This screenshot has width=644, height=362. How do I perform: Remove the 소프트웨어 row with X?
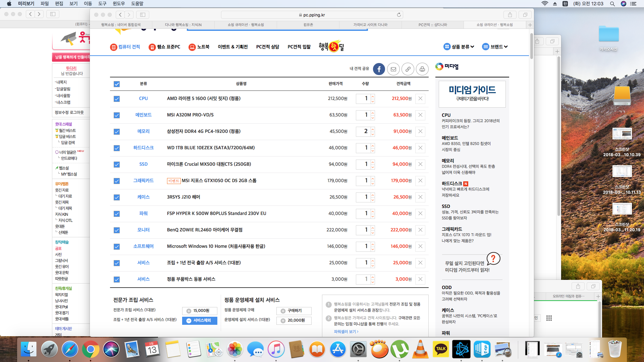click(x=420, y=246)
